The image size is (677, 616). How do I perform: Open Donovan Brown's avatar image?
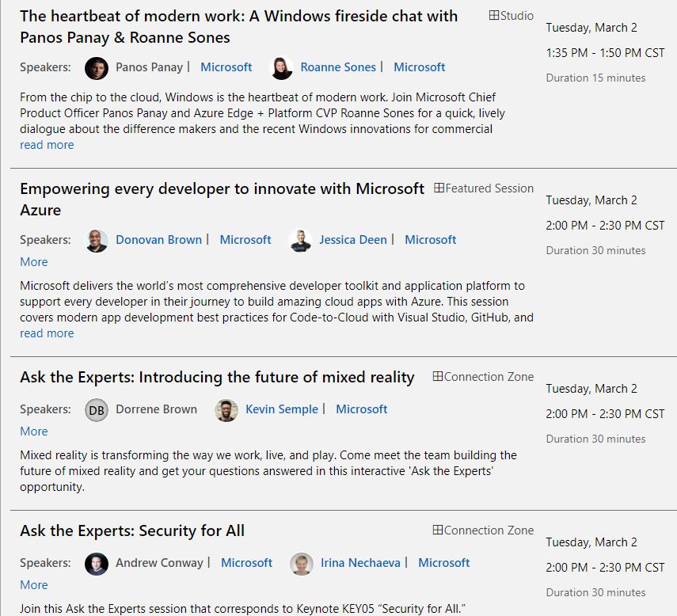[x=97, y=241]
